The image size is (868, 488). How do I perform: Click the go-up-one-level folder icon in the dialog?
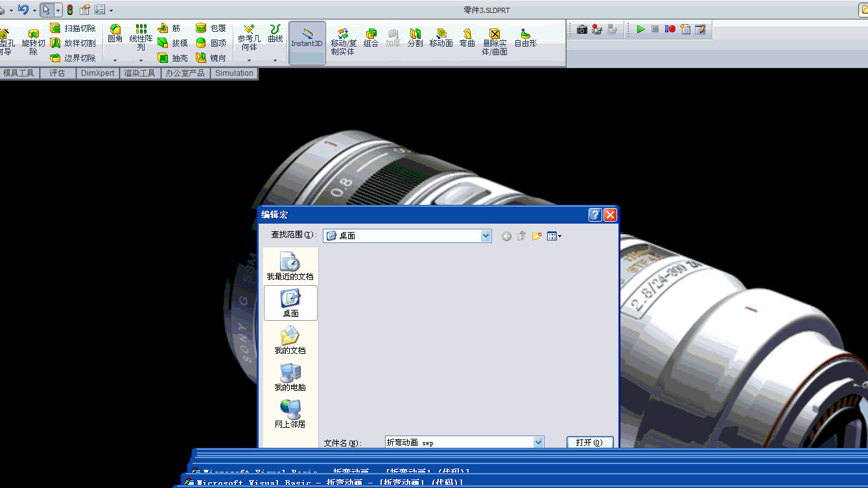click(522, 236)
